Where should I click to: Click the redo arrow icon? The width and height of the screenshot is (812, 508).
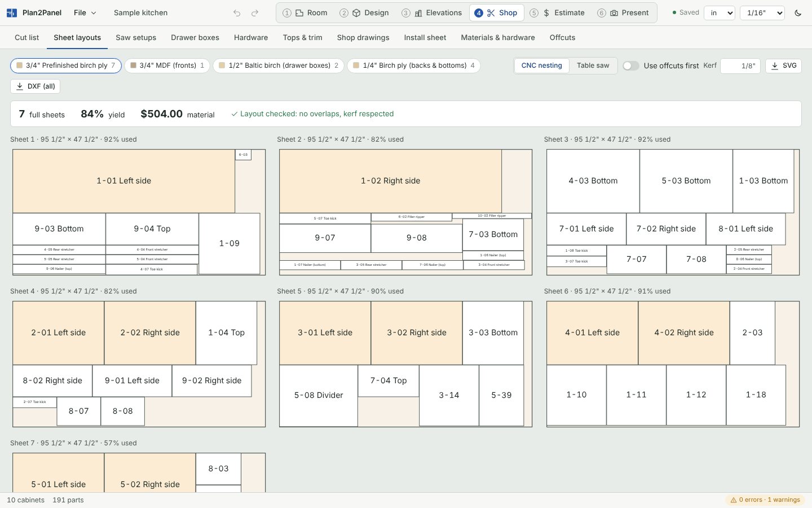tap(255, 13)
